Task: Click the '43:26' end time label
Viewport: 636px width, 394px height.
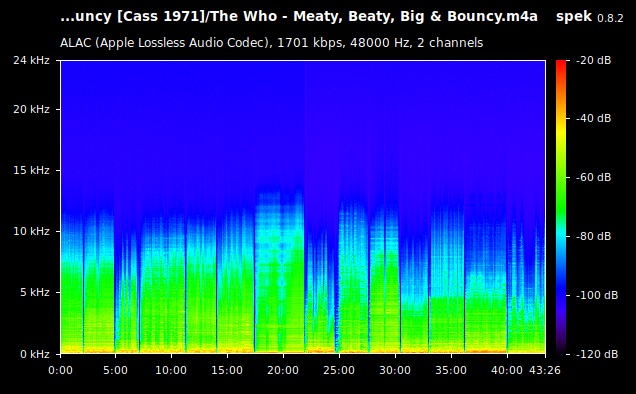Action: [x=545, y=370]
